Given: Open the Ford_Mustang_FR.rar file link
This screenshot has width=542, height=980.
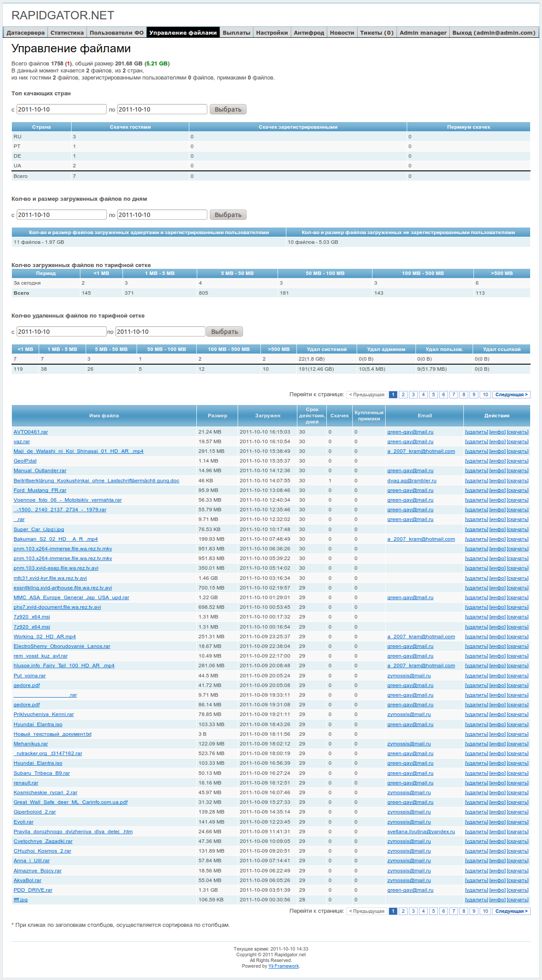Looking at the screenshot, I should point(40,490).
